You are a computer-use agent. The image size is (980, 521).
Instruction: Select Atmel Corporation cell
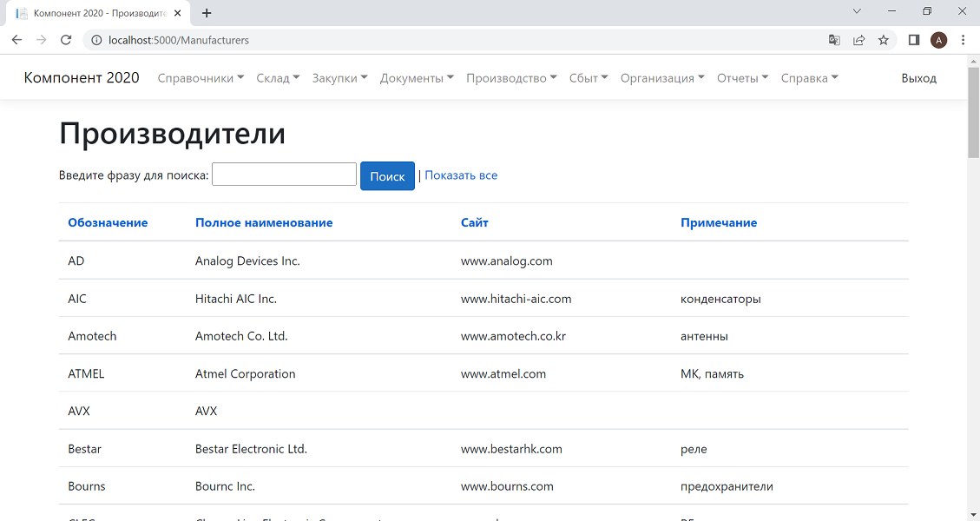(x=245, y=373)
